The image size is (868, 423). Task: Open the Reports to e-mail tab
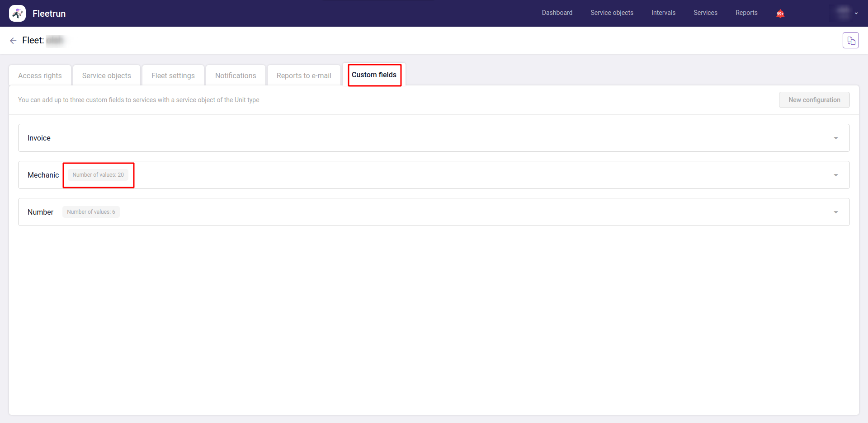(304, 75)
